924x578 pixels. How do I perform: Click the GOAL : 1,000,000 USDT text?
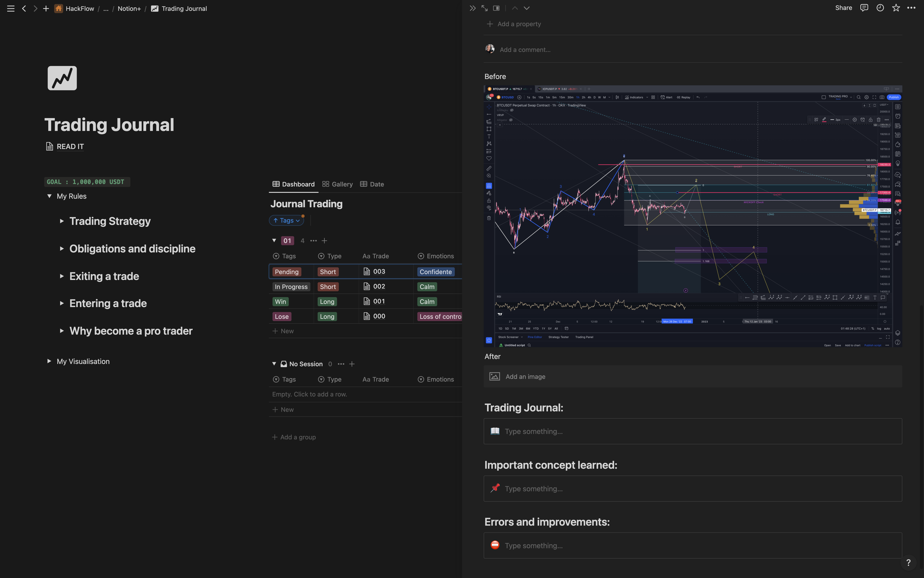coord(85,182)
